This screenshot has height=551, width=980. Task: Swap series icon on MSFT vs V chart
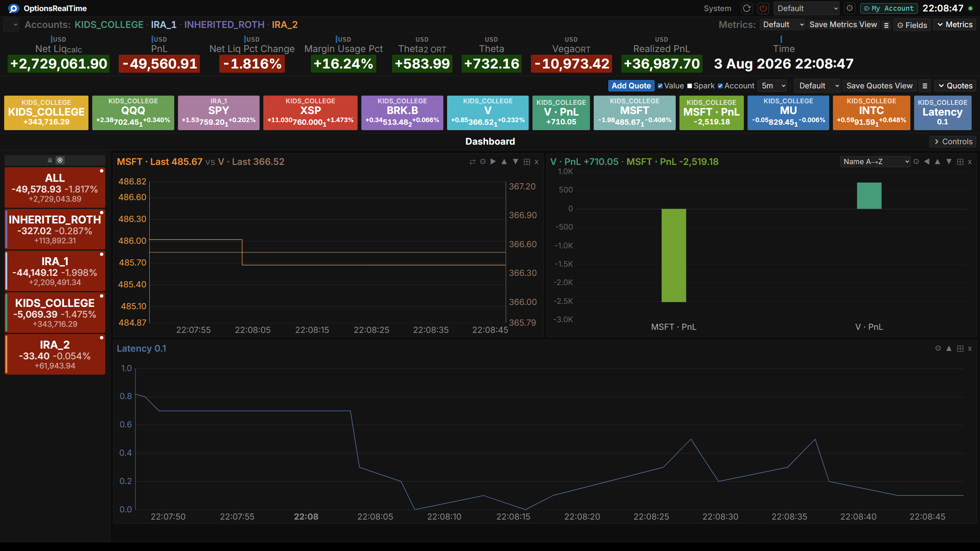(x=472, y=162)
